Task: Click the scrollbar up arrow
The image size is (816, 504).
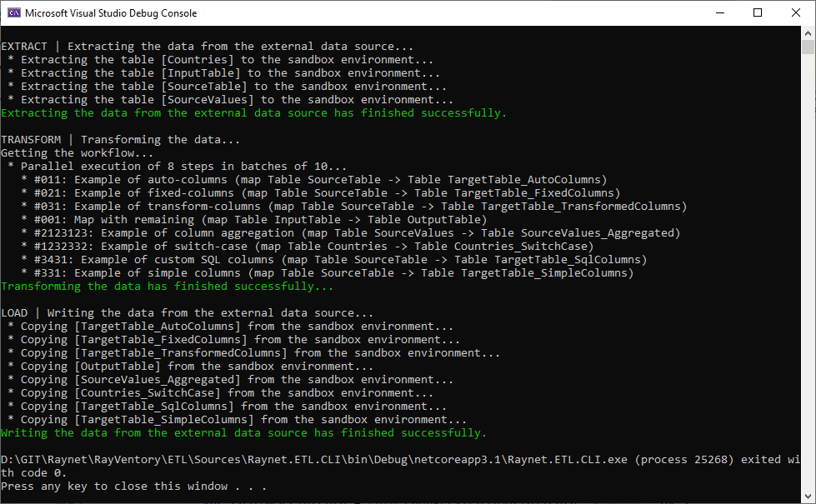Action: tap(808, 33)
